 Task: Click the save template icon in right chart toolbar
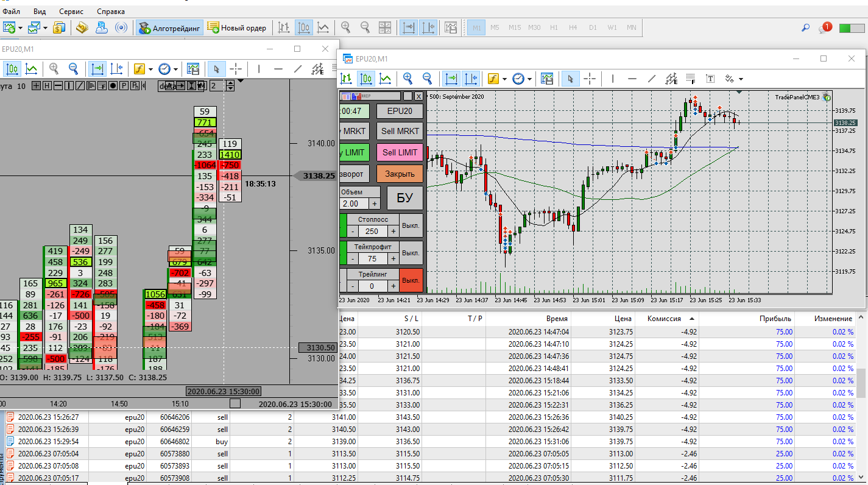(x=546, y=79)
